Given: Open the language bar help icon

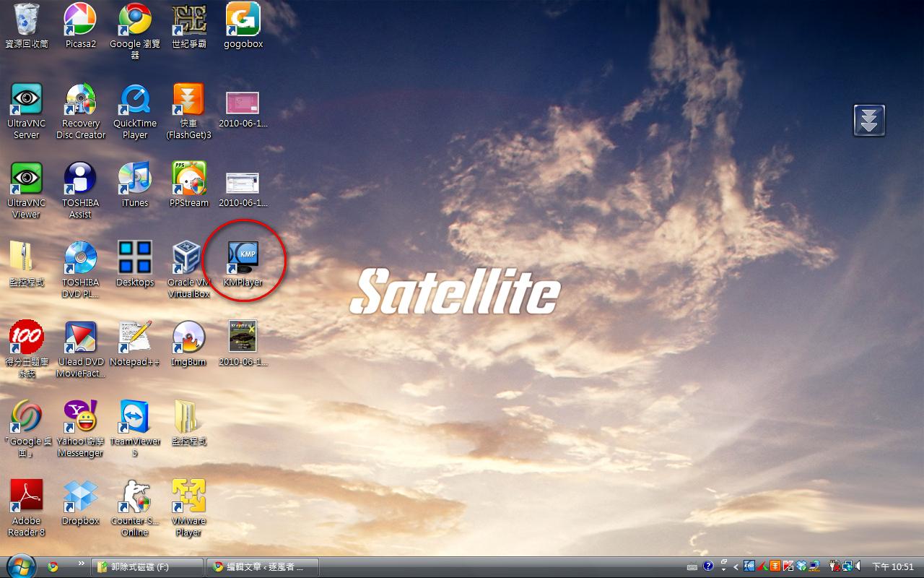Looking at the screenshot, I should (x=708, y=567).
